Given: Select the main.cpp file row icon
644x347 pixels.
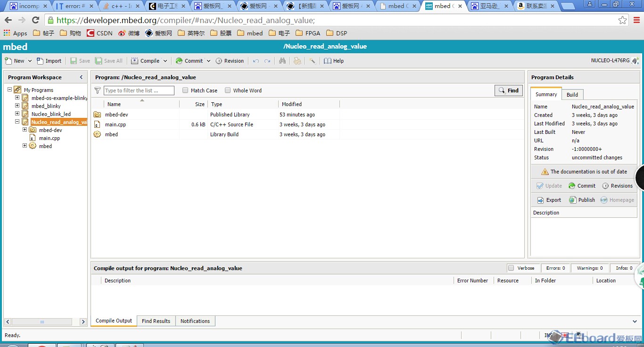Looking at the screenshot, I should tap(97, 124).
